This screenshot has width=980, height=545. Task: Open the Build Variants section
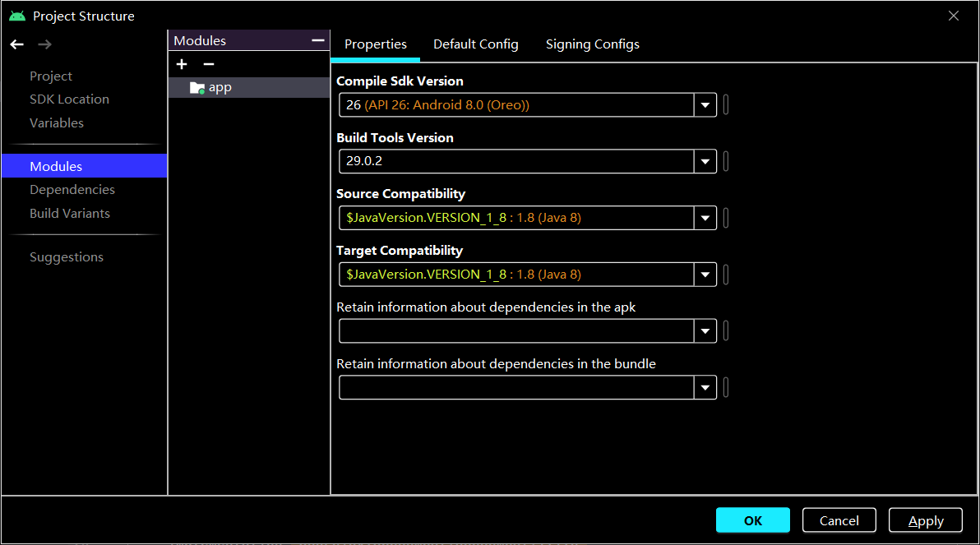click(x=69, y=213)
